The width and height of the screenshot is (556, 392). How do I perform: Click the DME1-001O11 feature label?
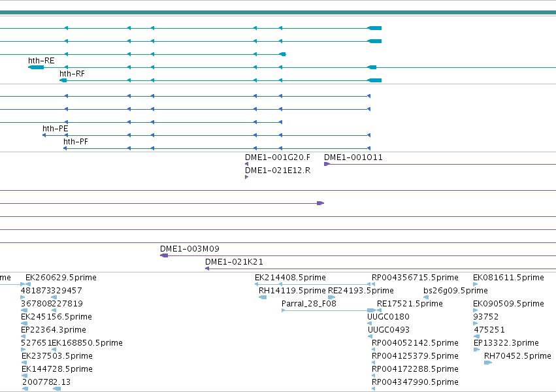point(353,157)
